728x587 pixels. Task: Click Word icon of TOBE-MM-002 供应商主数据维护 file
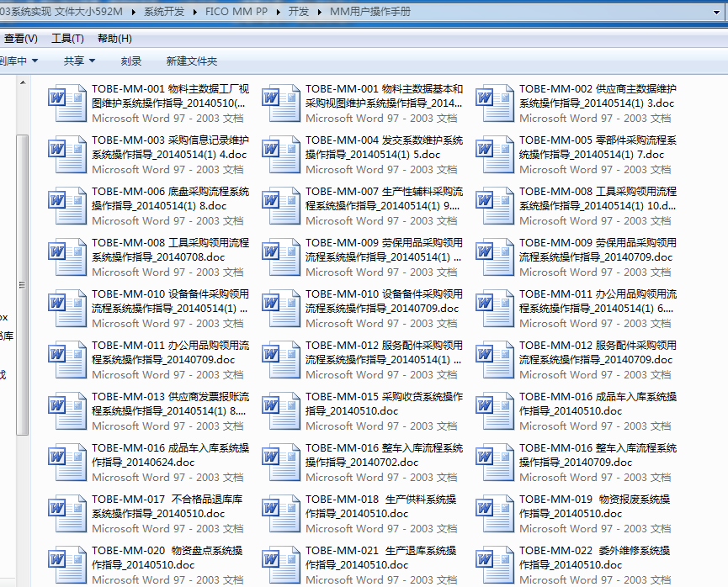[x=495, y=103]
